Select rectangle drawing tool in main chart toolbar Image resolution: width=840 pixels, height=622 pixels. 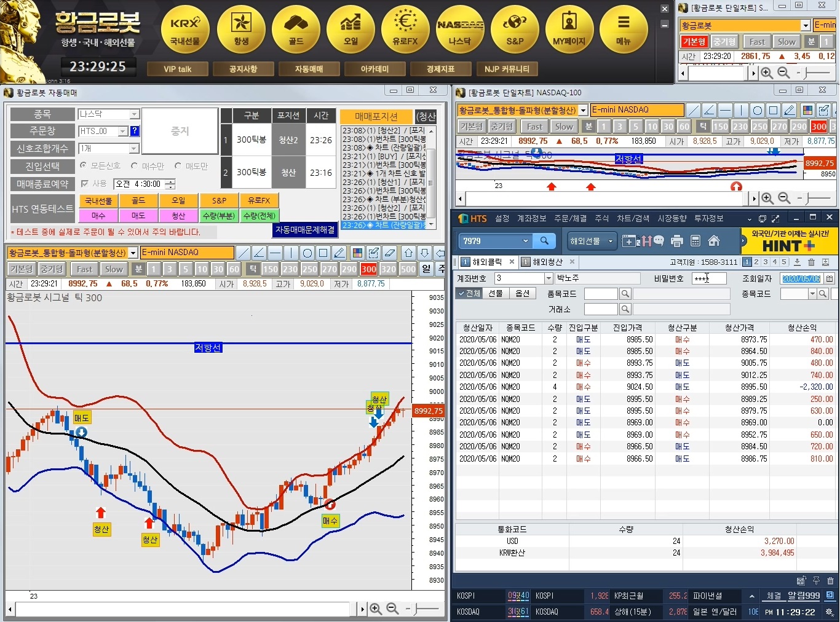[323, 253]
